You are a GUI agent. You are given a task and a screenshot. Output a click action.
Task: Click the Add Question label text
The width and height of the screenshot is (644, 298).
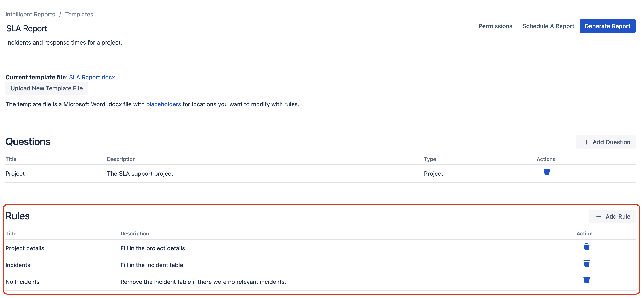click(611, 142)
